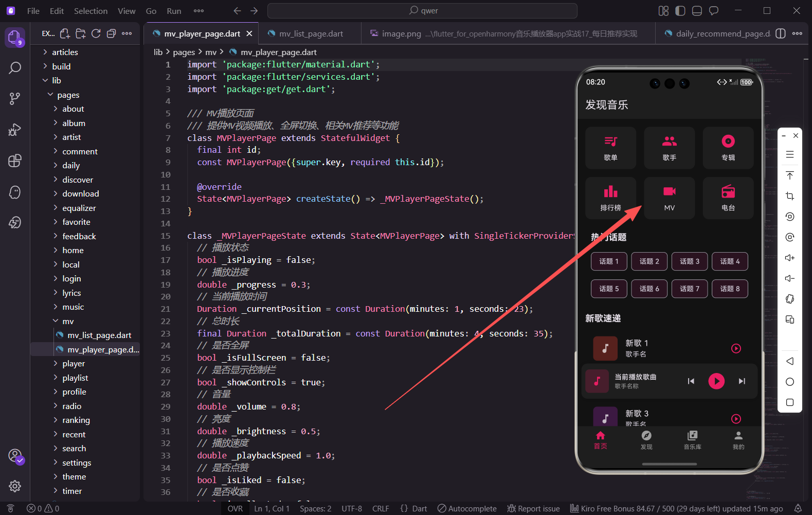Open the Run menu
The width and height of the screenshot is (812, 515).
(x=174, y=11)
